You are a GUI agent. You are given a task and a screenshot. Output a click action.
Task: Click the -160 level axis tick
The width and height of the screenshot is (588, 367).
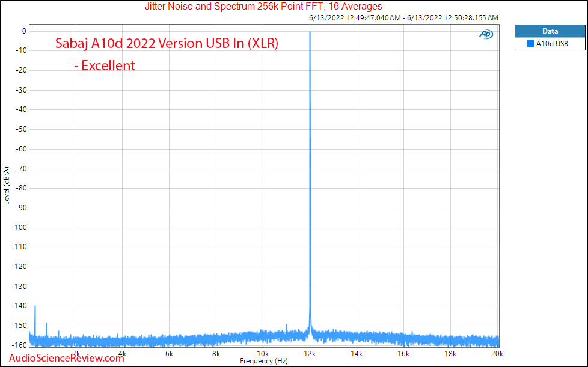click(19, 345)
